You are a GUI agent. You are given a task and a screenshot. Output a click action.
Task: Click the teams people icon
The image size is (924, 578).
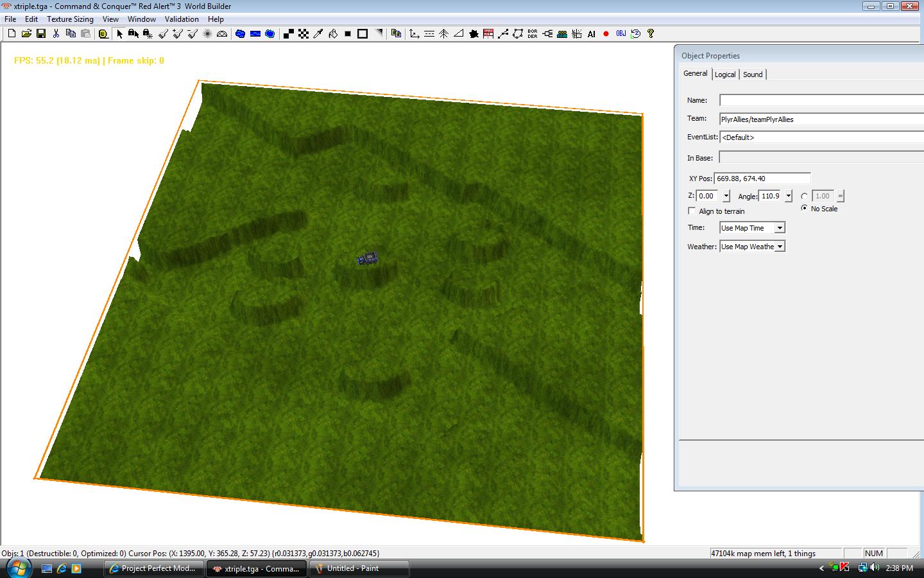click(x=562, y=33)
